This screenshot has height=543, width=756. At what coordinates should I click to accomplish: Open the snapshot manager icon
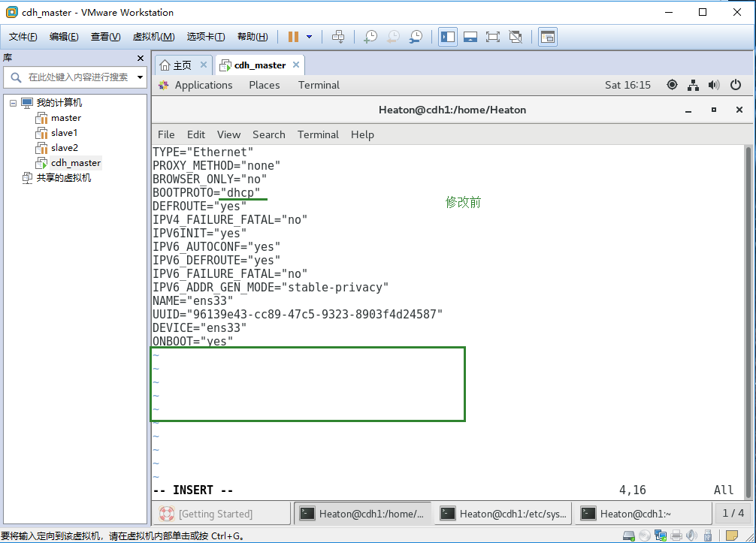[x=416, y=37]
